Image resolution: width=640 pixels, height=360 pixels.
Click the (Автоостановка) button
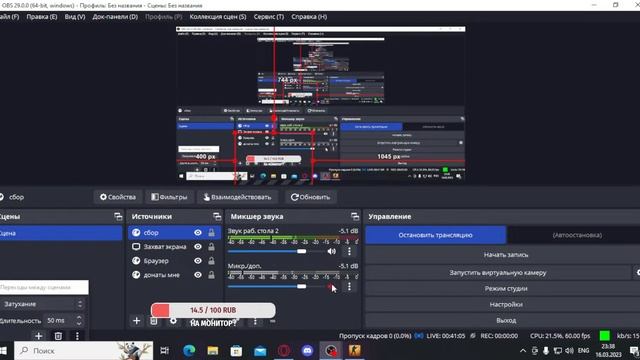(577, 235)
